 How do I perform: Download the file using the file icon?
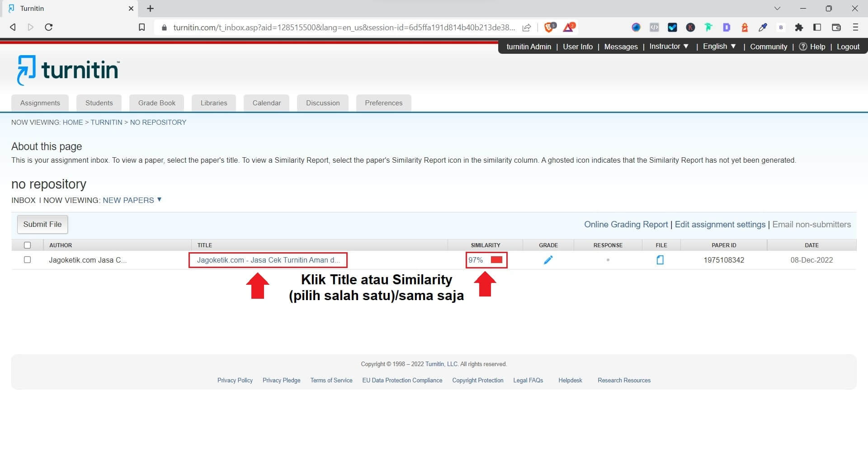(660, 260)
